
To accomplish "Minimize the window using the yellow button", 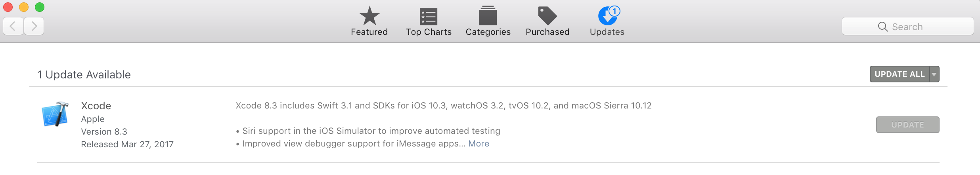I will click(24, 7).
